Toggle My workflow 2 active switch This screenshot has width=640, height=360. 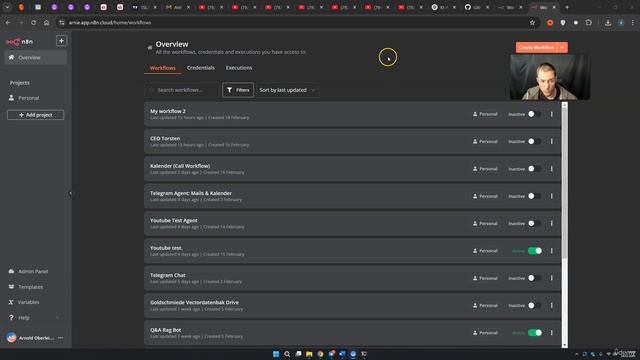click(x=534, y=114)
